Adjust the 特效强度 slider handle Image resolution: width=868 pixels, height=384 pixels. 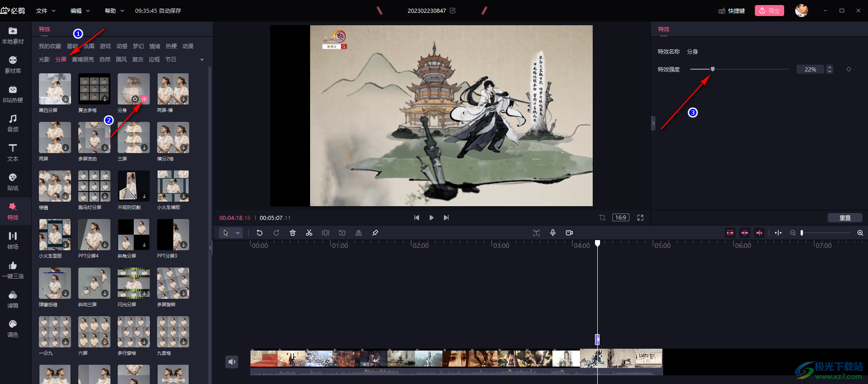[x=713, y=69]
